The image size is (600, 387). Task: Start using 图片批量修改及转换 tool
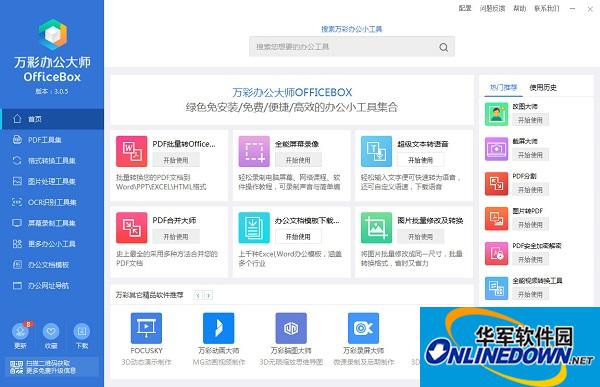[421, 237]
